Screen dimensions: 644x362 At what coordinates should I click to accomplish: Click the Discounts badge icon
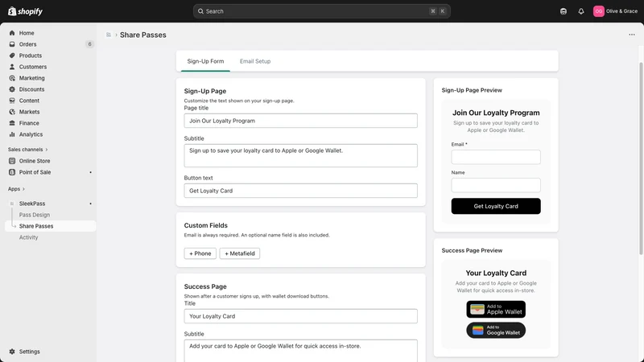pos(12,89)
